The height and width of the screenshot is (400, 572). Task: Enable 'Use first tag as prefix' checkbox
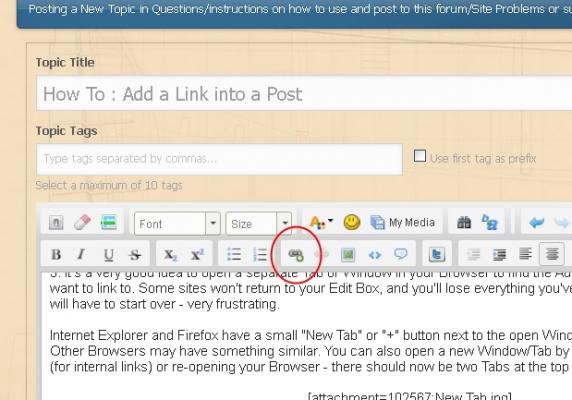[x=420, y=156]
